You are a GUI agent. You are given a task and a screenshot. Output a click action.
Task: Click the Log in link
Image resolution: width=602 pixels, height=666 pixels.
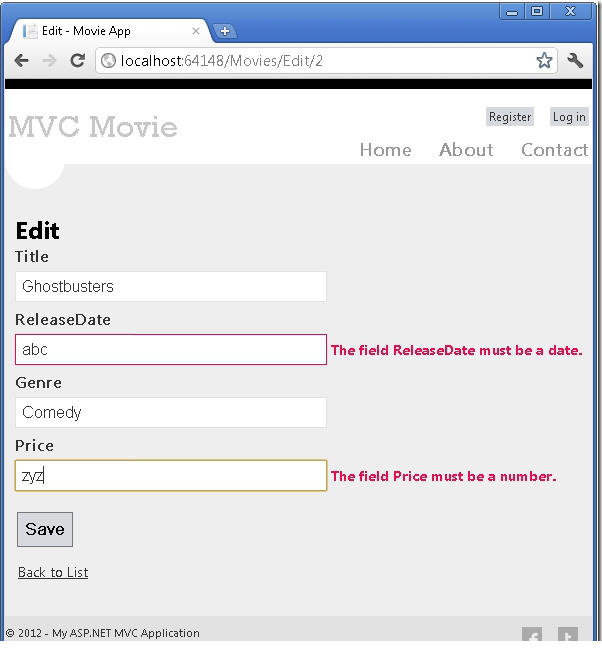569,117
